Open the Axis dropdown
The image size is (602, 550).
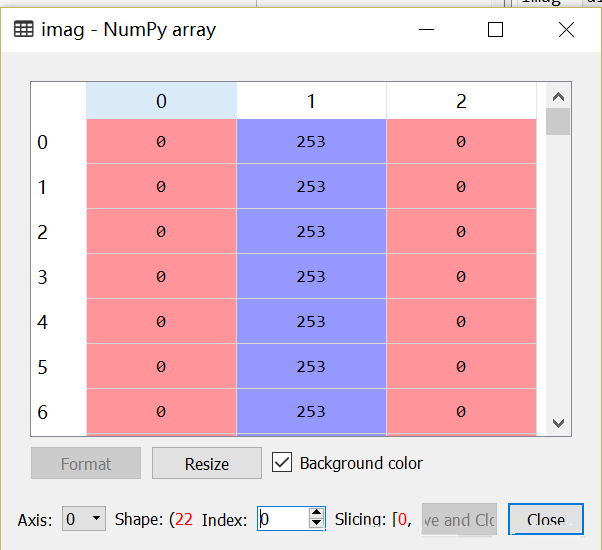point(84,519)
